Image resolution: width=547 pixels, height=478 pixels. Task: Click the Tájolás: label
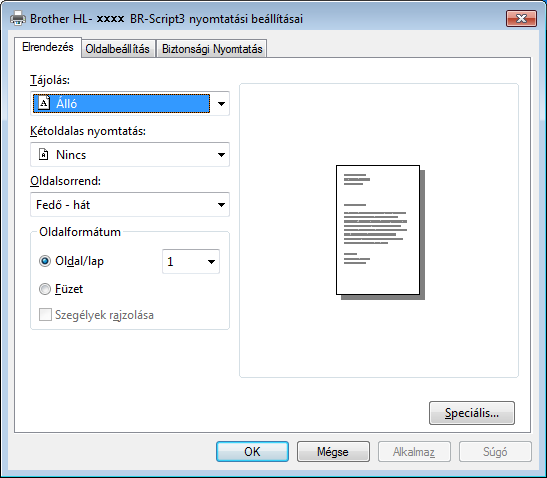50,80
